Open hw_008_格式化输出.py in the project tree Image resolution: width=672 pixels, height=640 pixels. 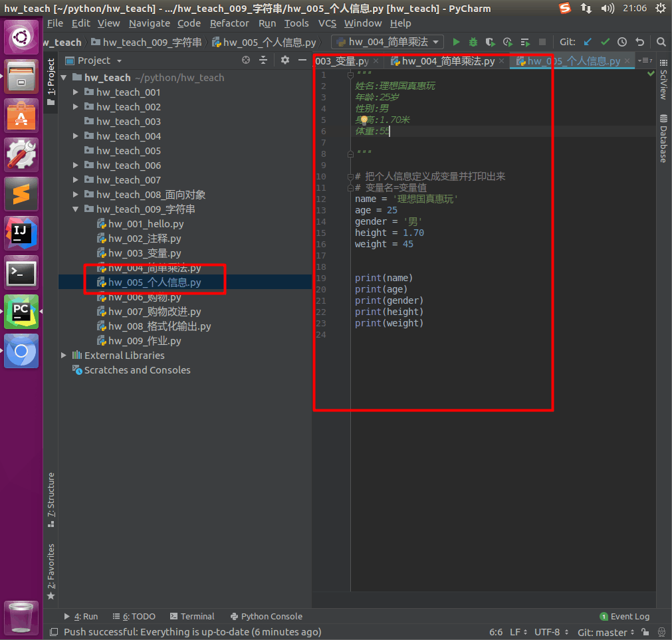coord(160,326)
